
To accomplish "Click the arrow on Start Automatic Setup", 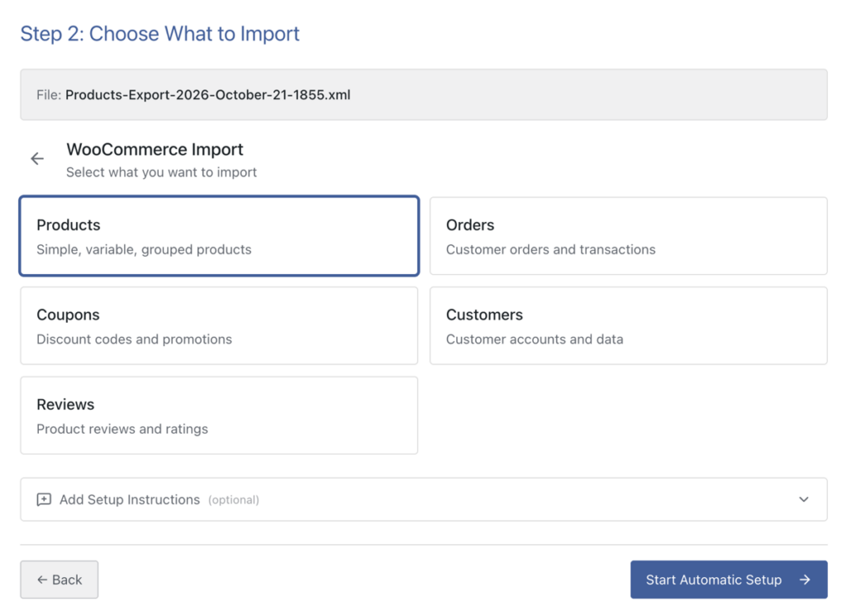I will pos(805,580).
